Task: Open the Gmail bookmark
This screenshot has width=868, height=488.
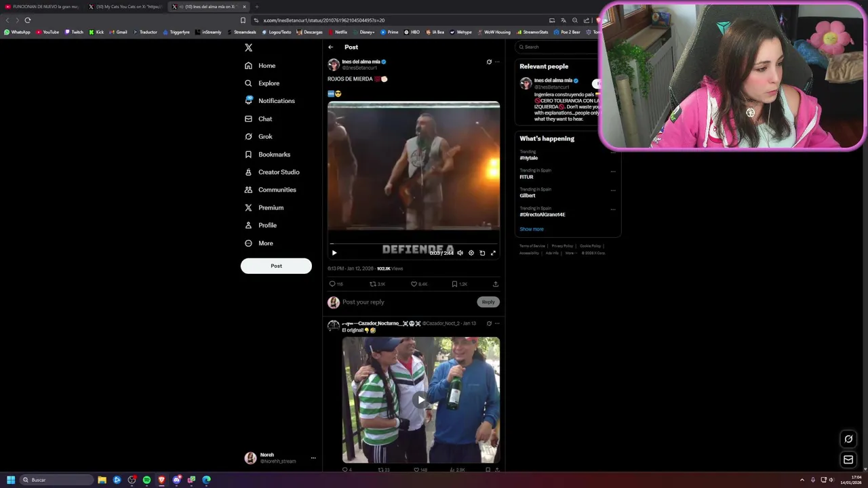Action: coord(119,32)
